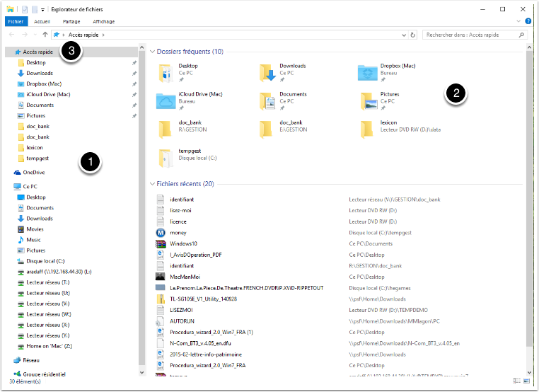Open the address bar history dropdown
The width and height of the screenshot is (539, 392).
coord(405,34)
